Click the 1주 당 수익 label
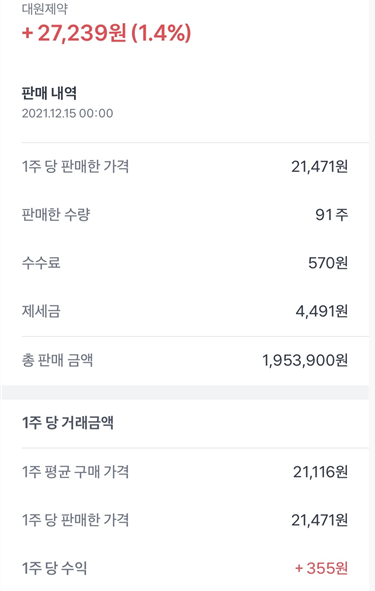 (x=55, y=568)
